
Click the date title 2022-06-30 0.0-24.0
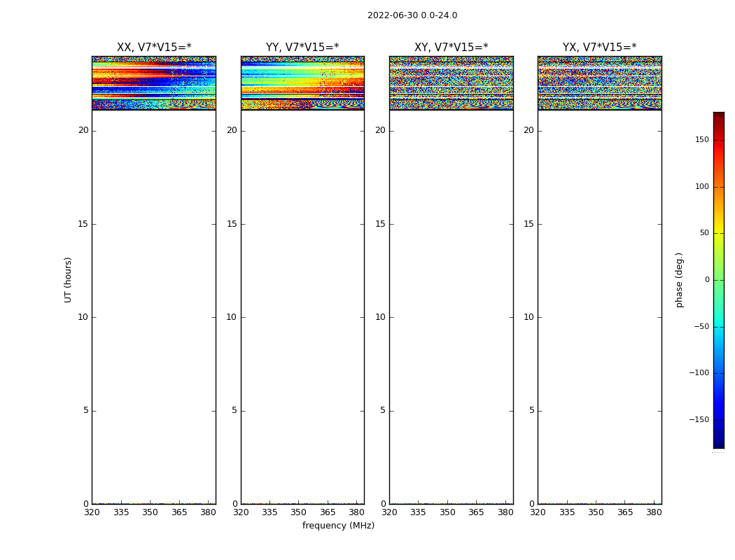412,15
